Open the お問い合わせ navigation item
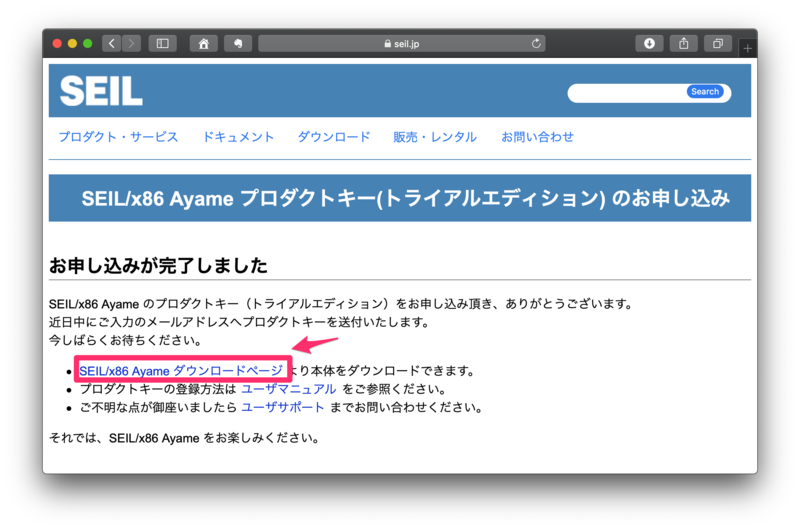Viewport: 800px width, 530px height. (x=537, y=137)
